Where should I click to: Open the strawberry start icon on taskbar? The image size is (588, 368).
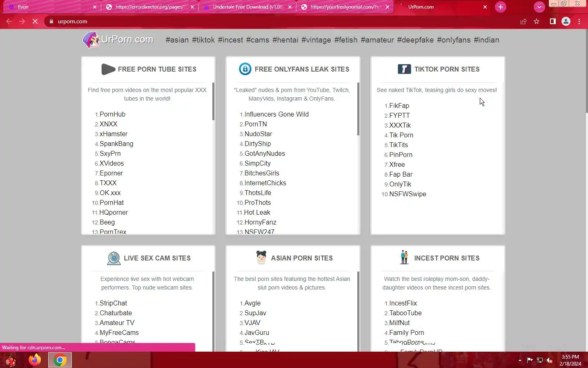click(x=11, y=360)
